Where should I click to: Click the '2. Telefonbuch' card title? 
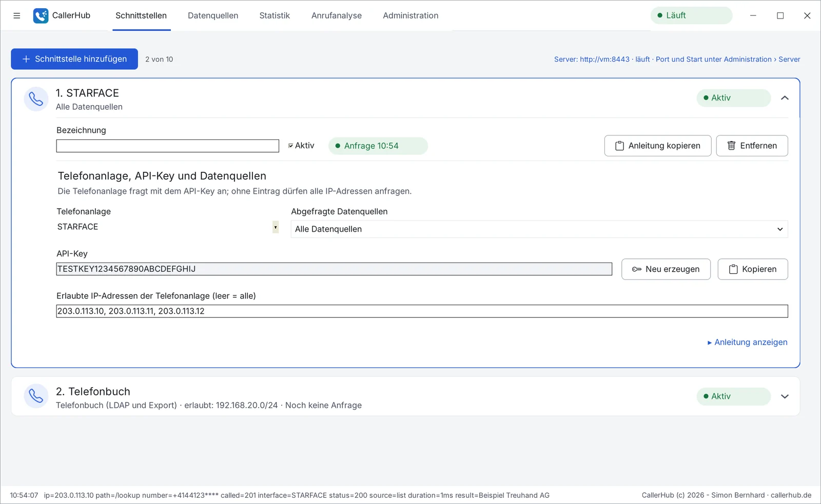tap(93, 392)
